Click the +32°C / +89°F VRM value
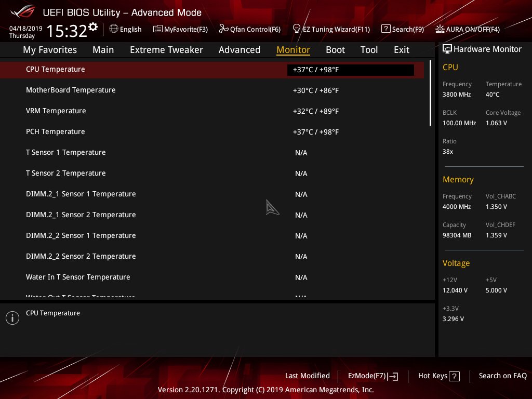Image resolution: width=532 pixels, height=399 pixels. 316,111
